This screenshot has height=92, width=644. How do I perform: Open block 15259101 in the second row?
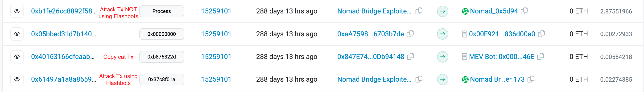(x=216, y=34)
